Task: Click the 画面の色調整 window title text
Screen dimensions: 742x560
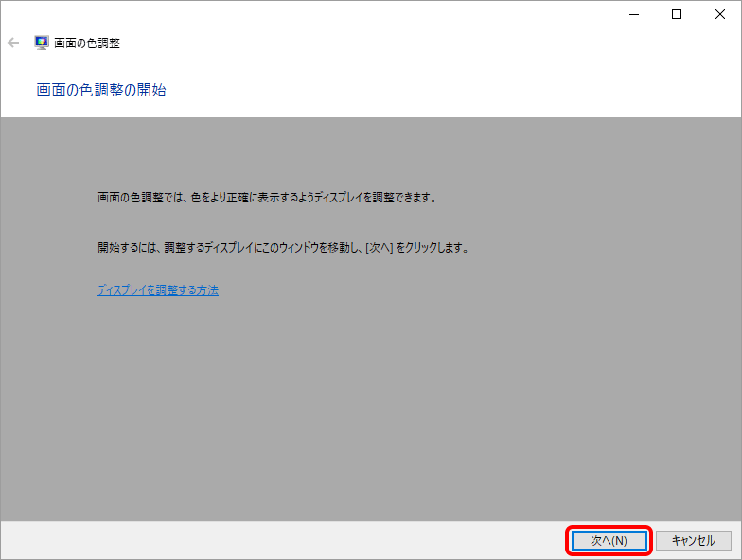Action: 87,43
